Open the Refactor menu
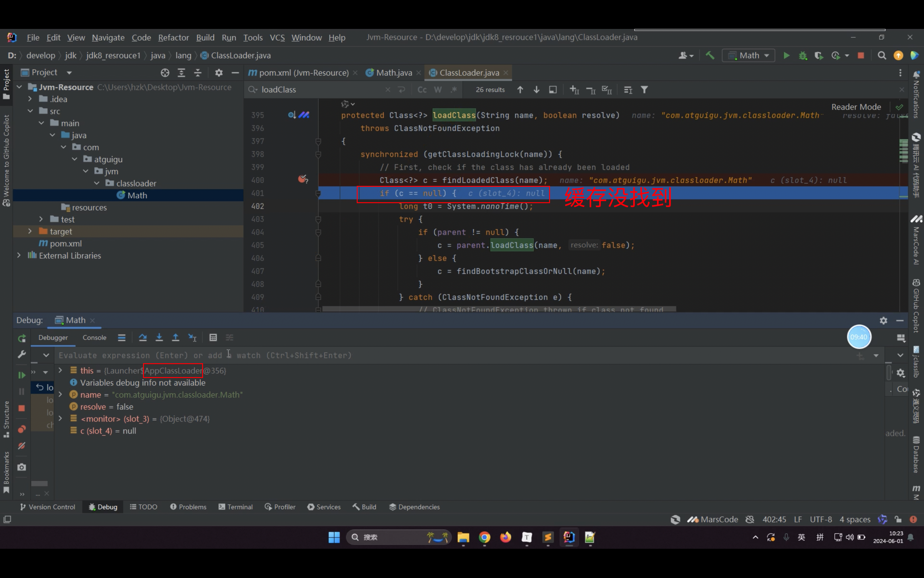This screenshot has height=578, width=924. [x=173, y=37]
